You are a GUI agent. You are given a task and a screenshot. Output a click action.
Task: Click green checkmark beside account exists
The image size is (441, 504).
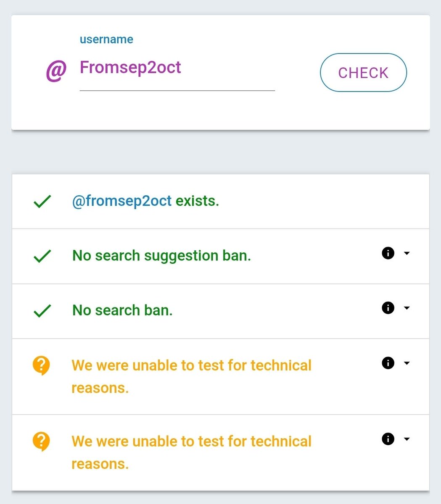(x=42, y=202)
